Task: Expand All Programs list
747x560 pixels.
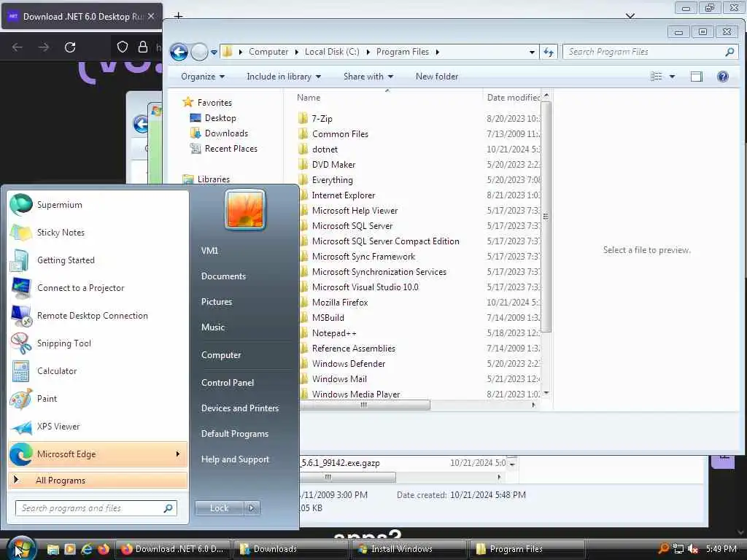Action: click(98, 480)
